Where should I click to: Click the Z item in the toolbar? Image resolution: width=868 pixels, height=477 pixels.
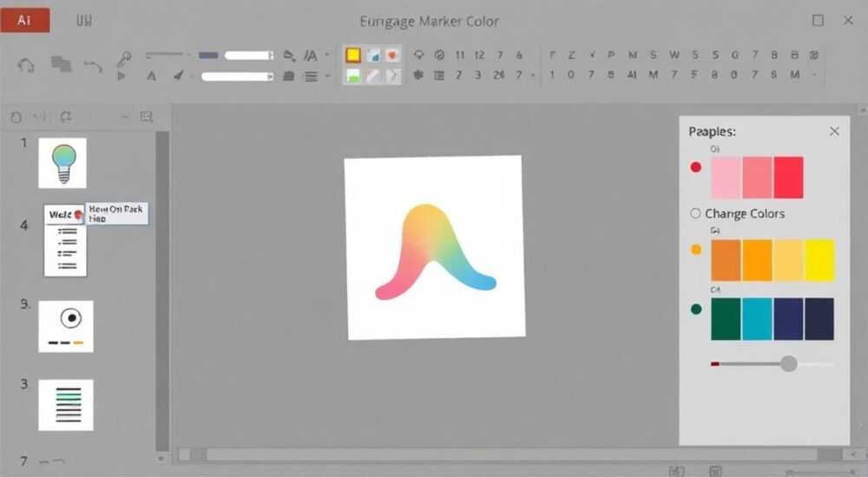[571, 55]
